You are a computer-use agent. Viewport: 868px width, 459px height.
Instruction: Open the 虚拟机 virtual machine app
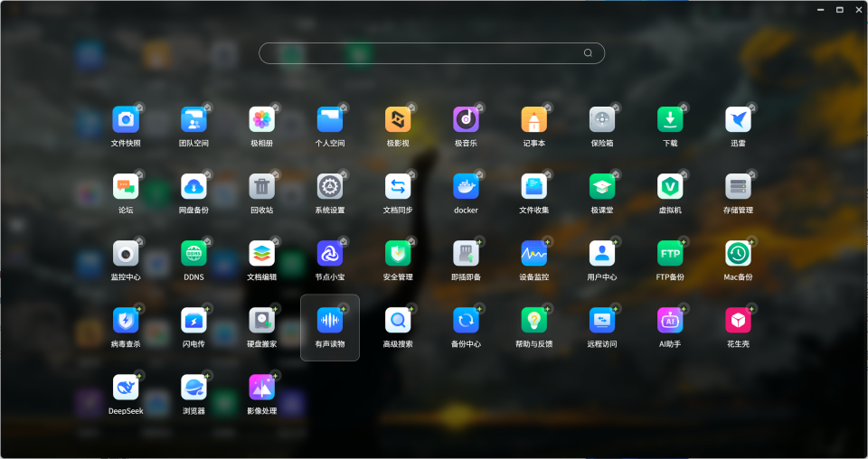(x=670, y=187)
